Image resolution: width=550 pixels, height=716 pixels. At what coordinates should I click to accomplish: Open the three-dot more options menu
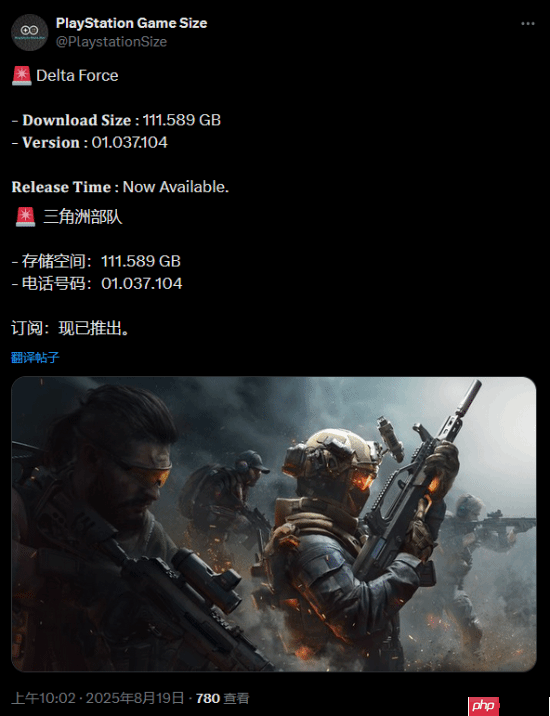[x=528, y=24]
